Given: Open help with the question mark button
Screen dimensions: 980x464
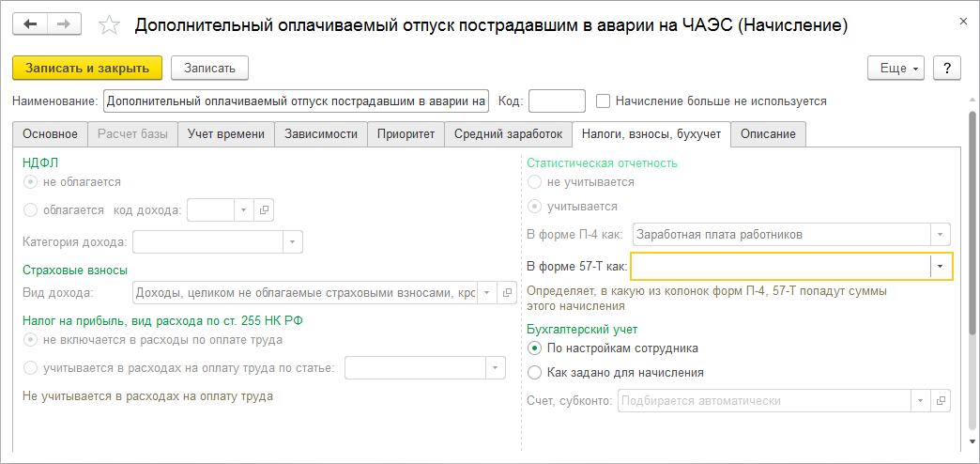Looking at the screenshot, I should click(x=946, y=68).
